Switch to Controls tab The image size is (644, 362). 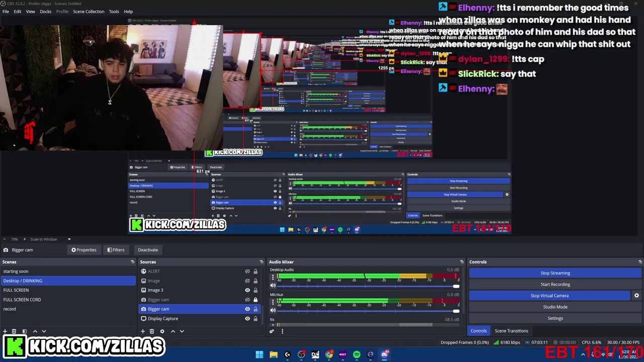click(x=478, y=331)
